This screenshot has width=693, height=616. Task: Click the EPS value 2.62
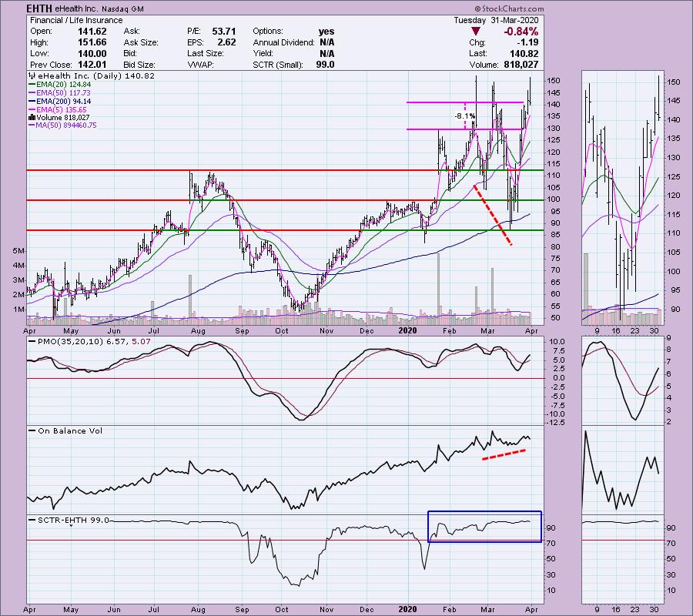(x=226, y=42)
